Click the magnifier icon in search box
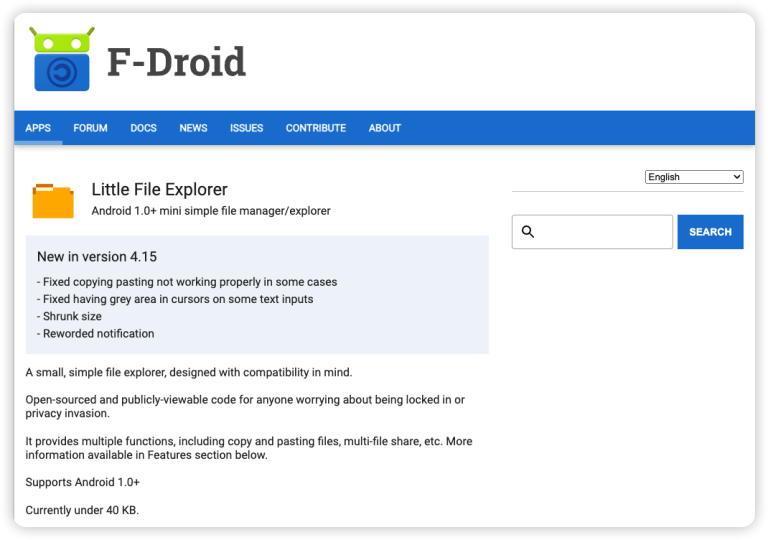768x540 pixels. [528, 232]
